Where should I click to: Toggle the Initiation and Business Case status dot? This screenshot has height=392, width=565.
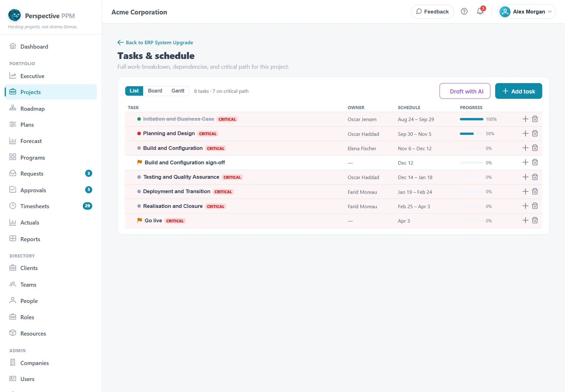[x=139, y=119]
